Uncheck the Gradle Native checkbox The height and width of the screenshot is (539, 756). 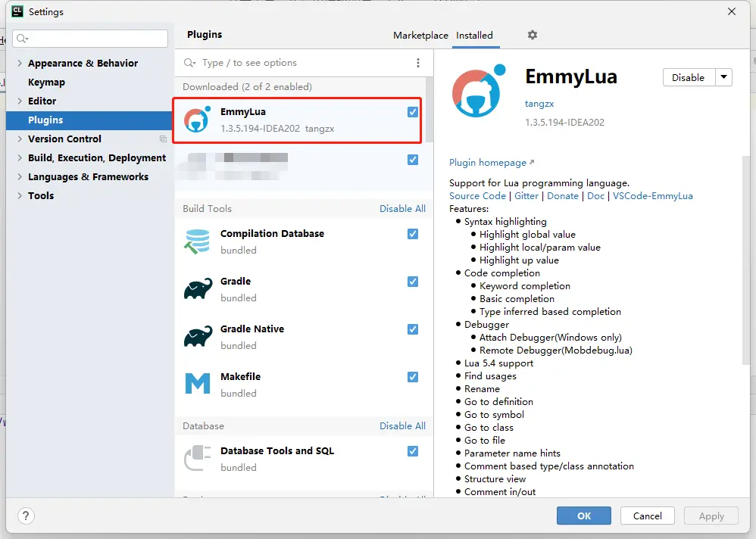tap(413, 329)
